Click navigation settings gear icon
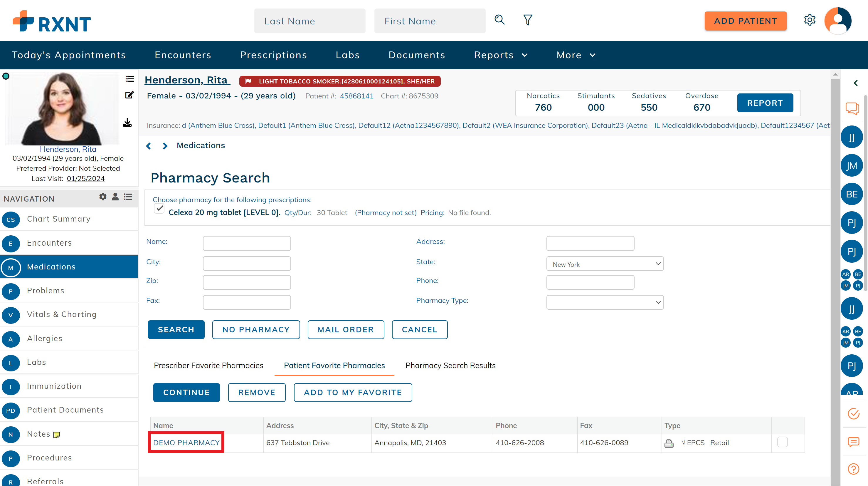 103,197
